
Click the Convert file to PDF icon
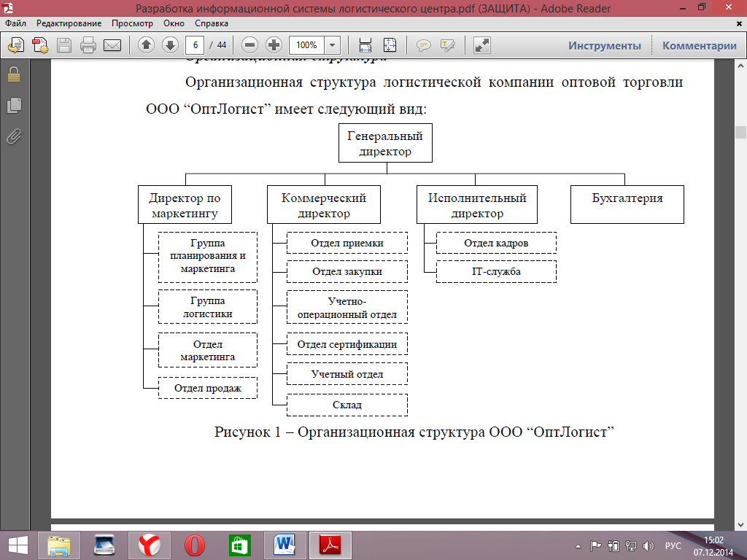(x=40, y=45)
